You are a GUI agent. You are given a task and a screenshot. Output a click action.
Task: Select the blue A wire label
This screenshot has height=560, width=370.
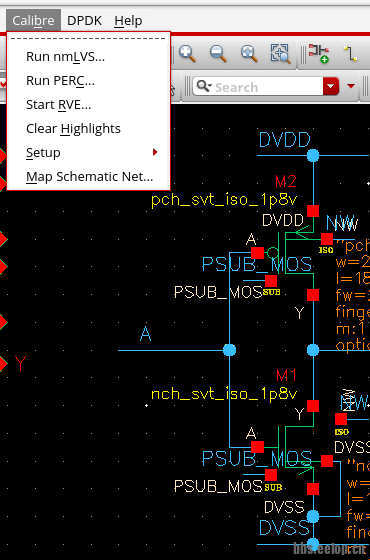tap(145, 335)
